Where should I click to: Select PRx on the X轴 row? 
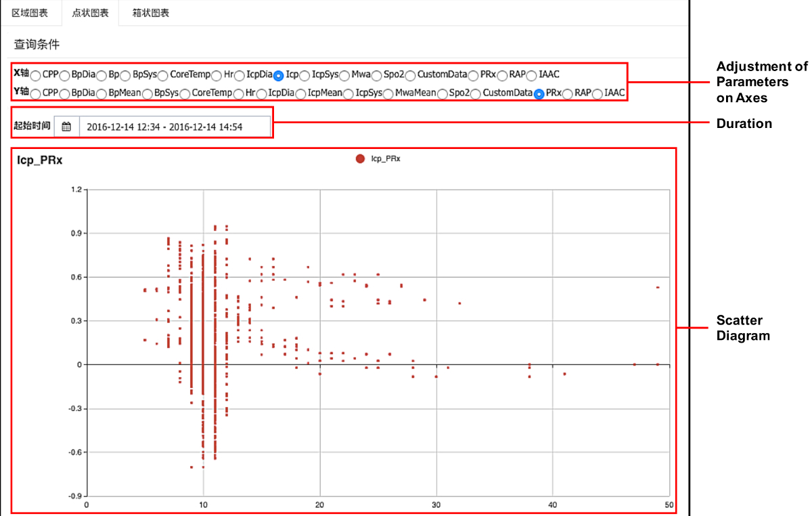click(473, 75)
